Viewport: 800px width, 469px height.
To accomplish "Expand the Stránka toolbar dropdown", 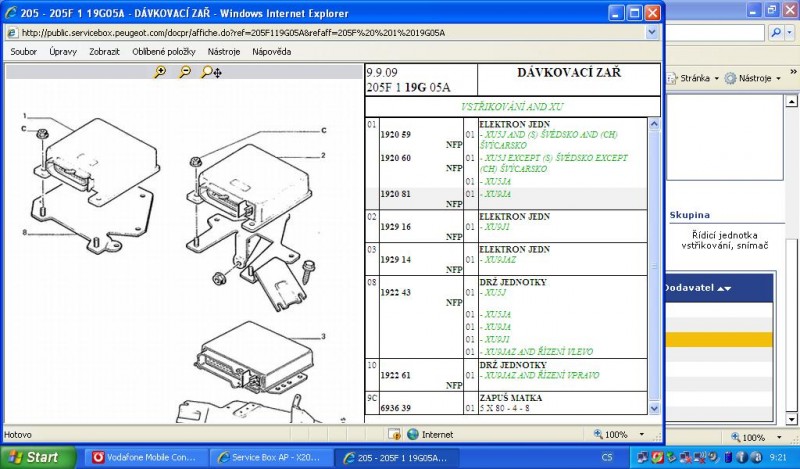I will coord(696,78).
